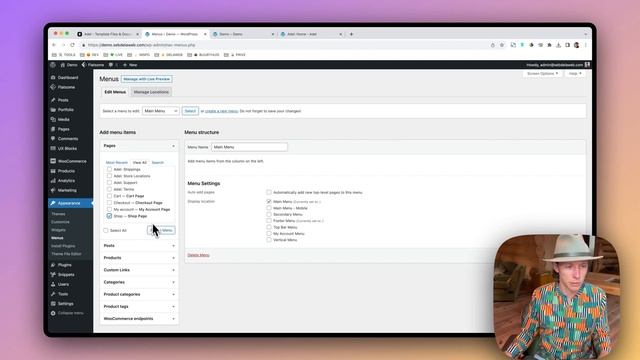
Task: Enable automatically add new top-level pages
Action: point(269,192)
